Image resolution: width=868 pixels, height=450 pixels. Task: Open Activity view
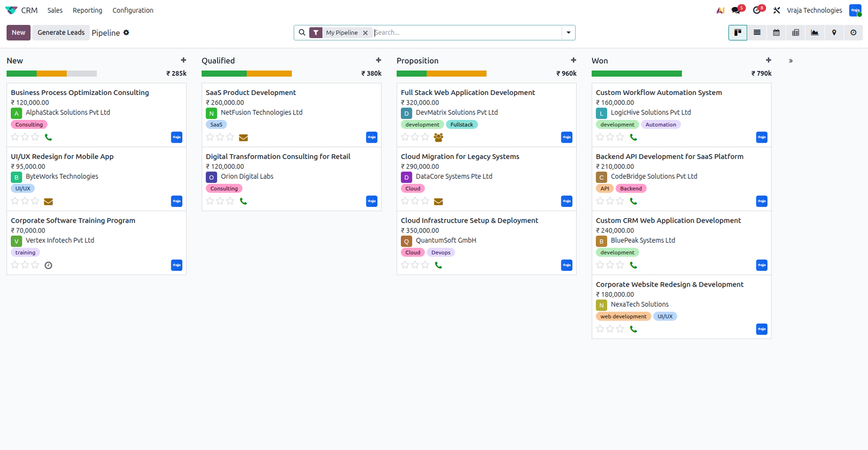pos(853,33)
